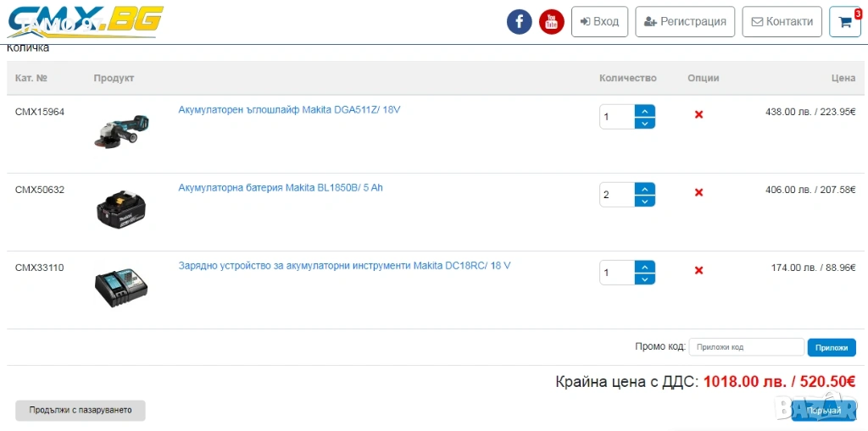868x431 pixels.
Task: Select the price 174.00 лв. / 88.96€
Action: click(x=814, y=268)
